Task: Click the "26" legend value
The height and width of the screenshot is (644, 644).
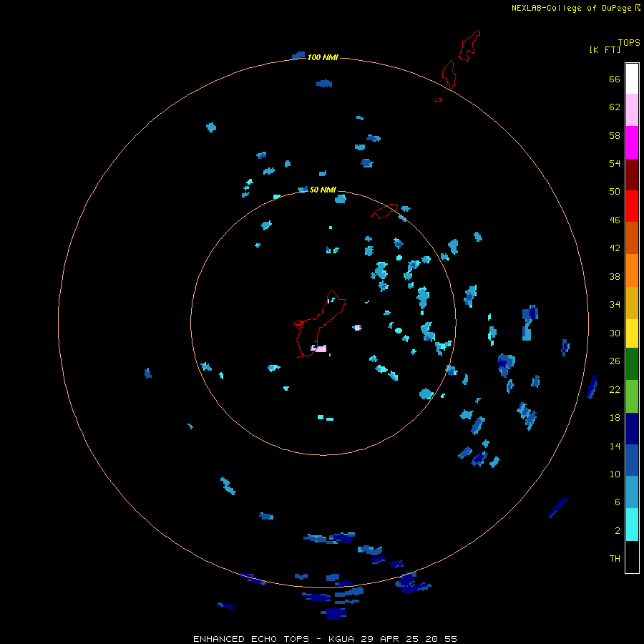Action: coord(615,361)
